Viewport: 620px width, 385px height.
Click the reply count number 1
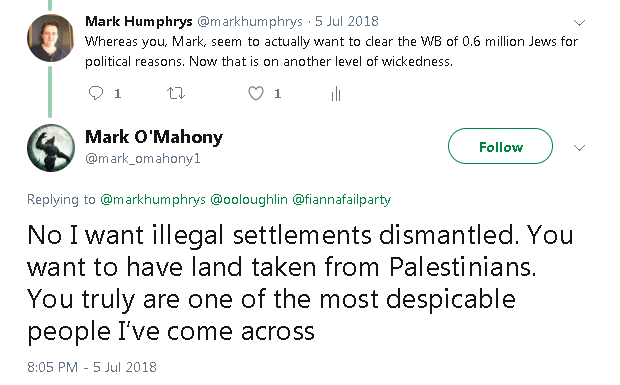pos(117,94)
